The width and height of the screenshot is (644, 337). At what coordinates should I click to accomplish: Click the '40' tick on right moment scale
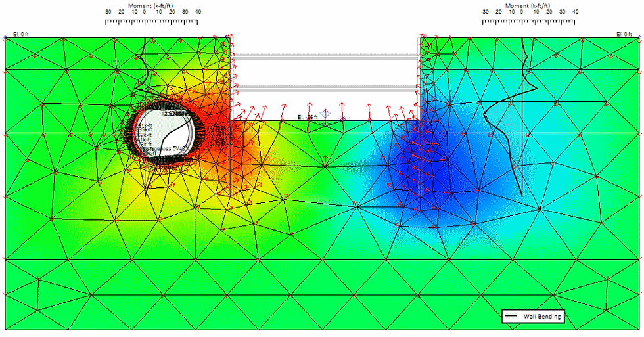coord(575,12)
